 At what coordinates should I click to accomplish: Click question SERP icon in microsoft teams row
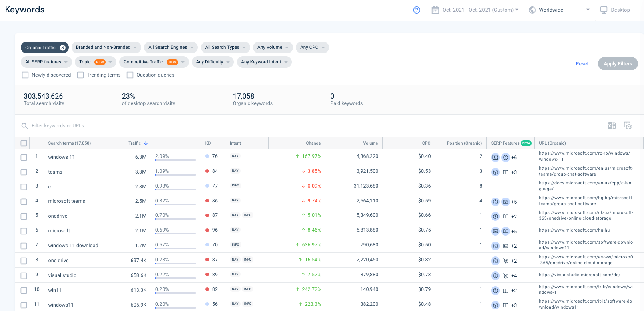[495, 202]
